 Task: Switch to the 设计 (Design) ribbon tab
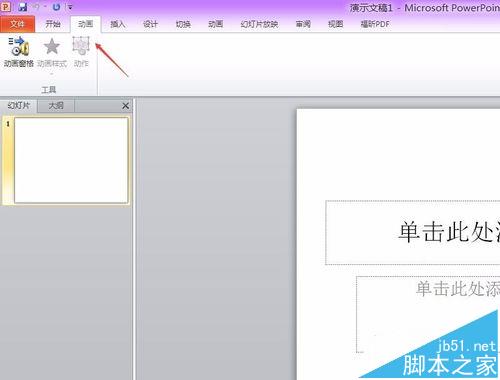coord(150,24)
